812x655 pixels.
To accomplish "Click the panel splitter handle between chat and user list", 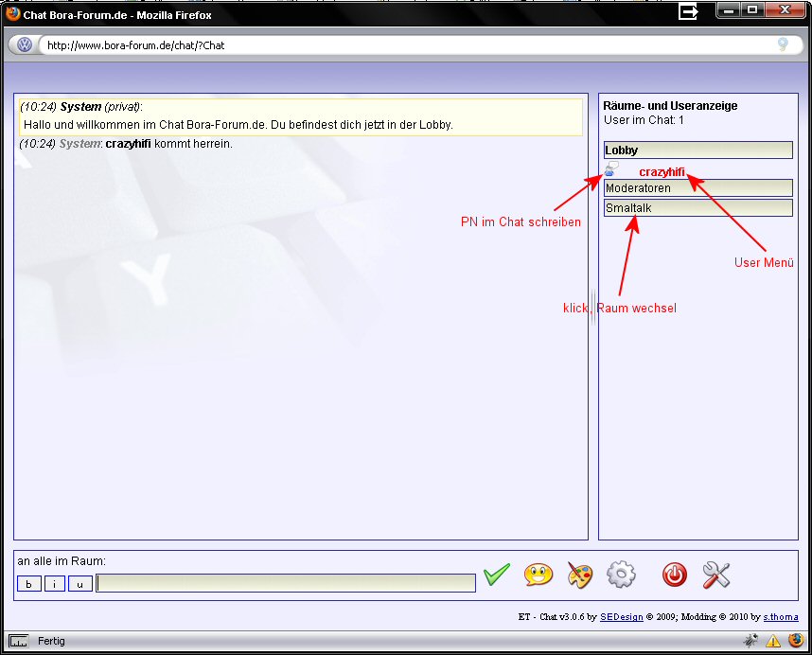I will (593, 308).
